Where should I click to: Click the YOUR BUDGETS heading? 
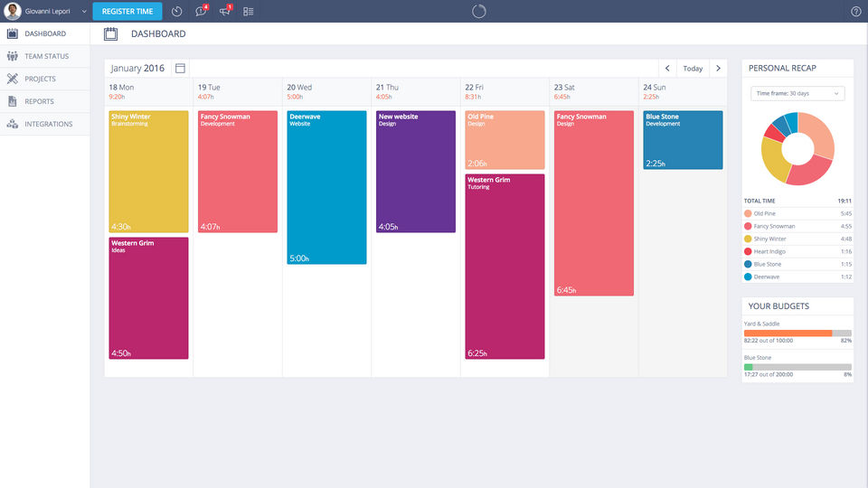(x=778, y=306)
